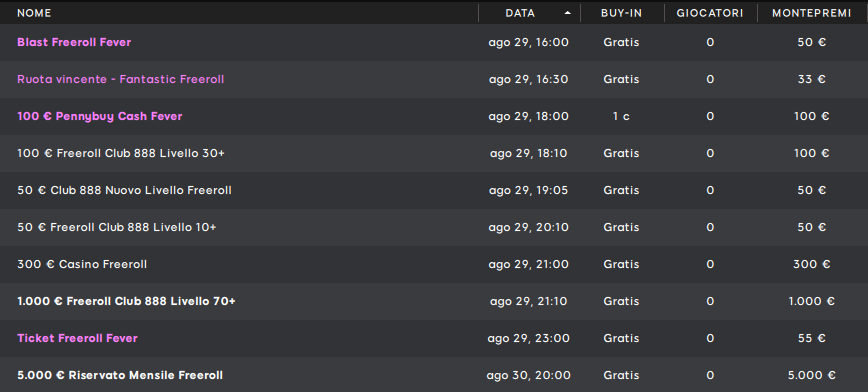The height and width of the screenshot is (392, 868).
Task: Select 5.000 € Riservato Mensile Freeroll row
Action: (434, 375)
